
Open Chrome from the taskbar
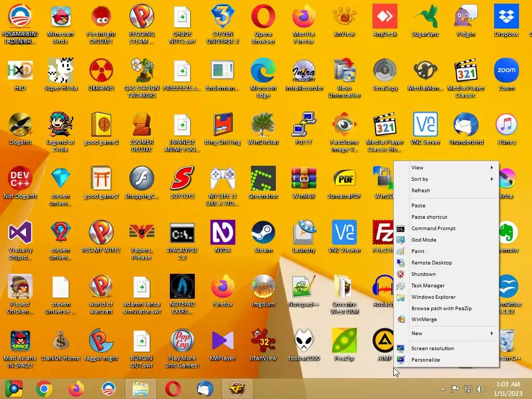point(44,389)
